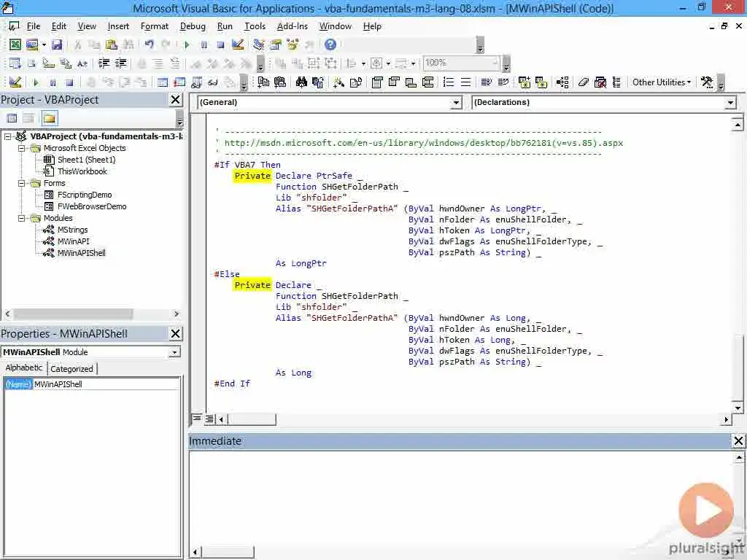
Task: Select the FWebBrowserDemo form
Action: (91, 206)
